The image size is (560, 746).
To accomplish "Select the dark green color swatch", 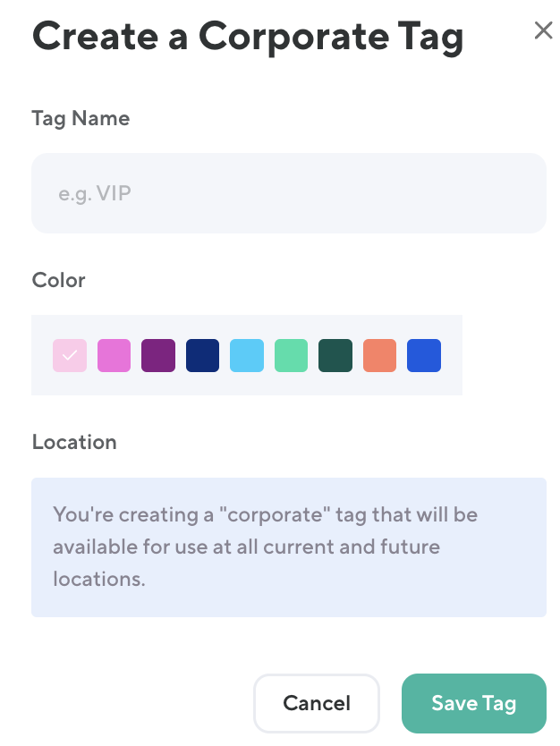I will coord(335,355).
